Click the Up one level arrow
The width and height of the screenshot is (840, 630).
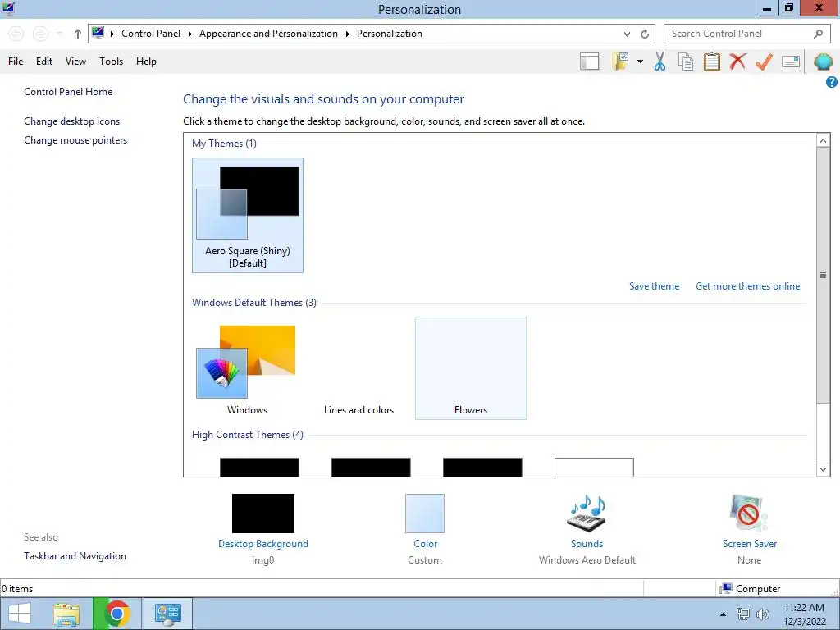[x=78, y=34]
